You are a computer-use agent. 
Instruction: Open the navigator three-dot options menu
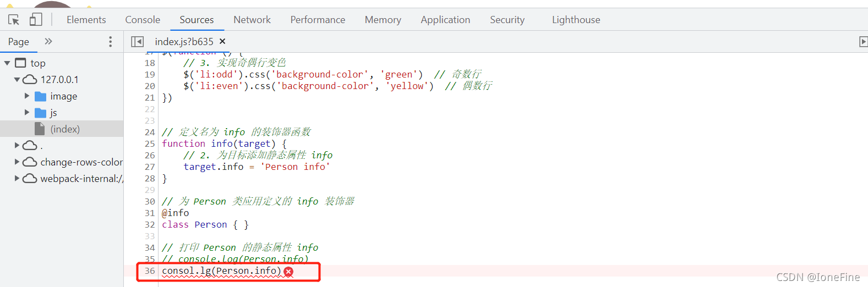110,42
